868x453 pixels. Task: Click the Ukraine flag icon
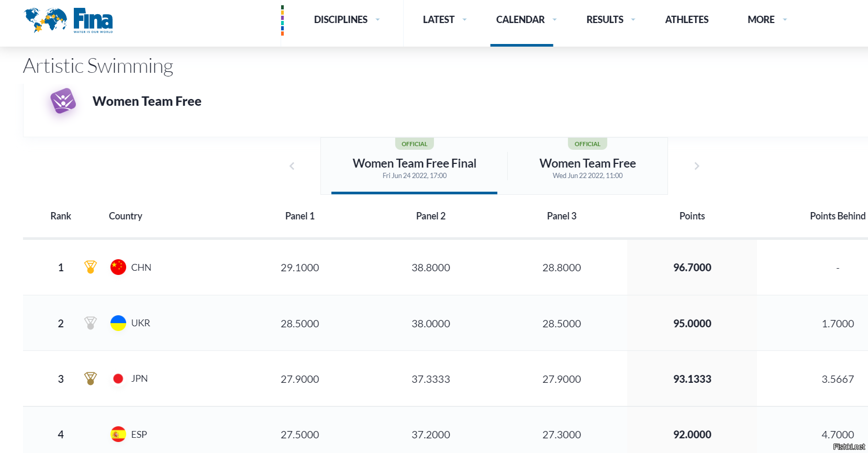[118, 323]
